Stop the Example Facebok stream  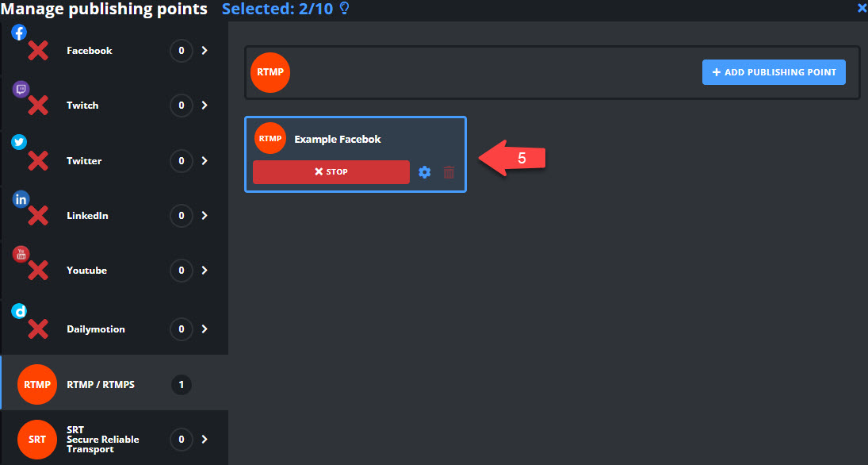(x=331, y=172)
